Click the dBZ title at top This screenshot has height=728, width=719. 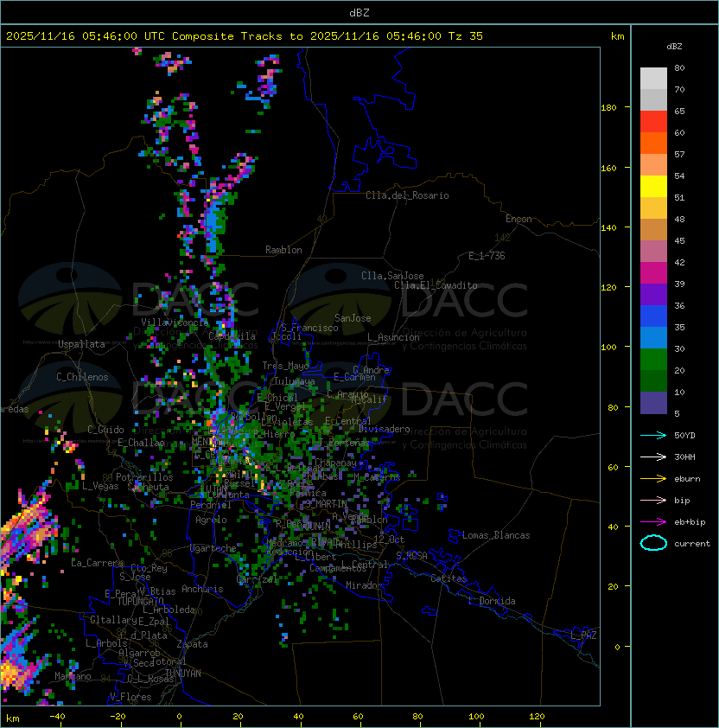[x=359, y=12]
